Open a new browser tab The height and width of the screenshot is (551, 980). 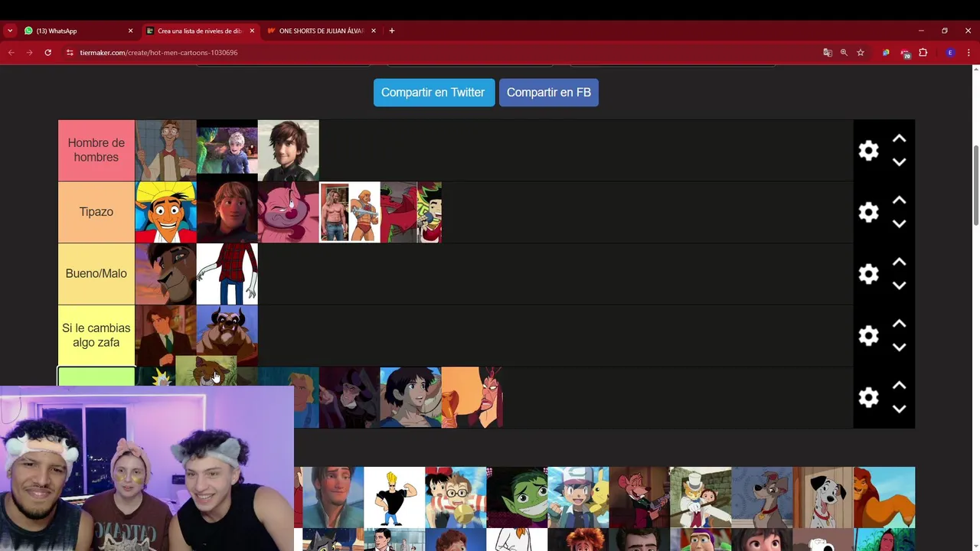click(x=392, y=31)
